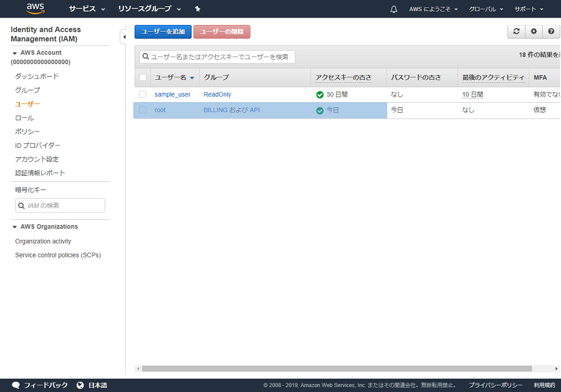Open the help question mark

(x=552, y=32)
